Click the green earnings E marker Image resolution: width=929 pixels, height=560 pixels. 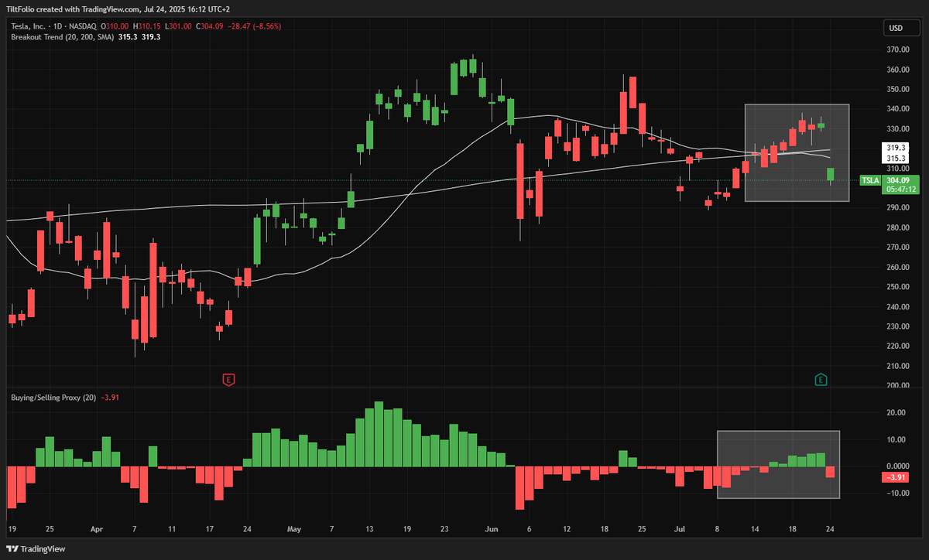821,379
